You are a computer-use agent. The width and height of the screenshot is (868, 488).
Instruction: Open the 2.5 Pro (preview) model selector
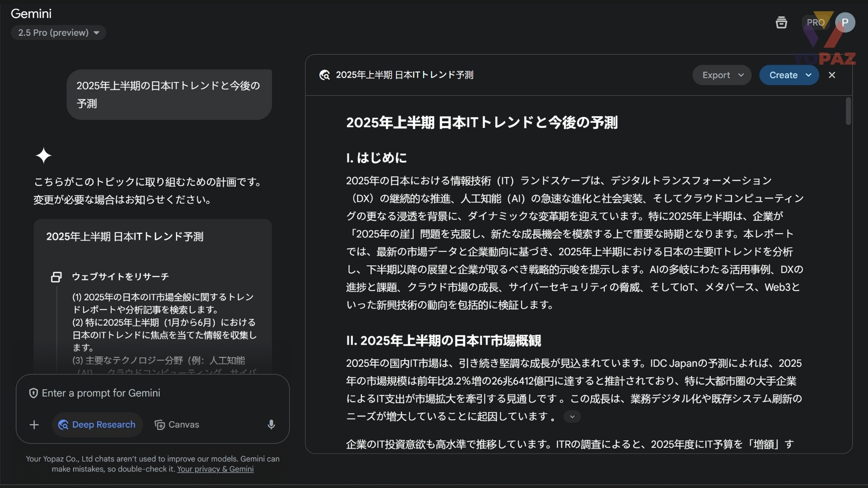tap(59, 33)
